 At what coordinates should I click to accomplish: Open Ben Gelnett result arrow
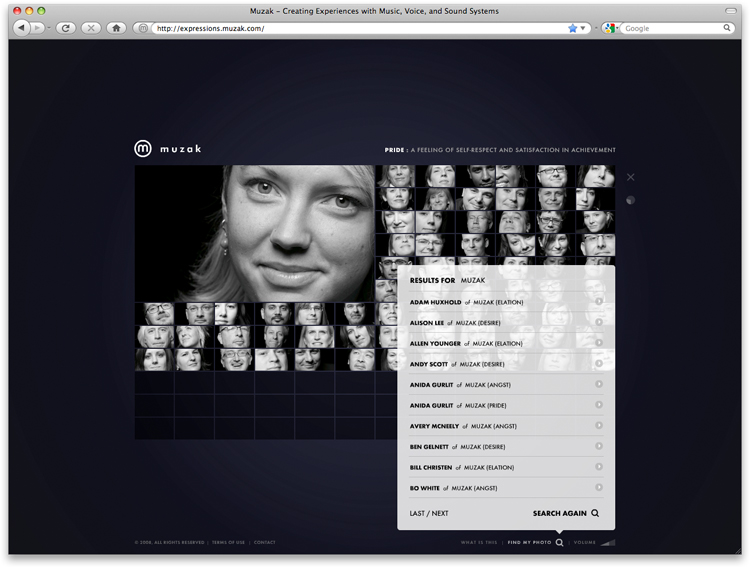(598, 445)
